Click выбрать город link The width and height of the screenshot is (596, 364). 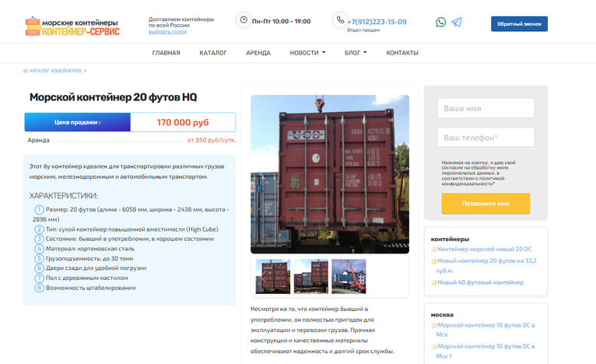coord(167,32)
